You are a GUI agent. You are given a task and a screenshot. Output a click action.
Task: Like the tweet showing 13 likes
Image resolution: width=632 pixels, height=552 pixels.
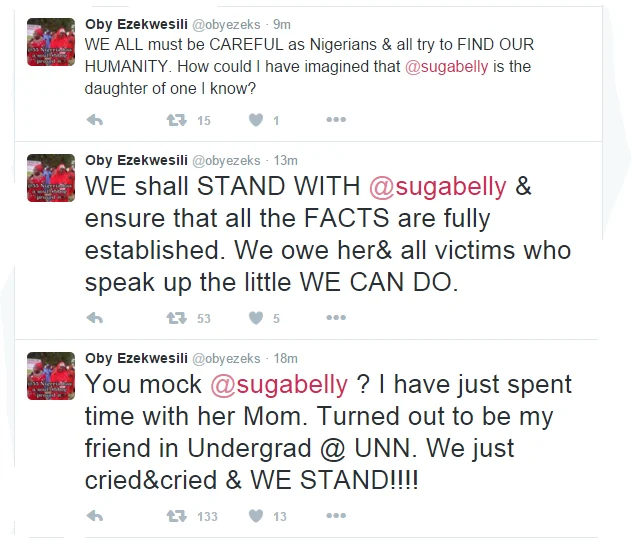click(256, 516)
